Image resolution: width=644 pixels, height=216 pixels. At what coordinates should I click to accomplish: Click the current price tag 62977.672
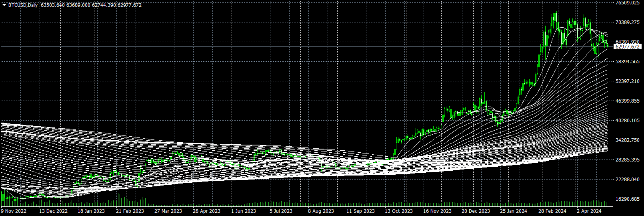coord(627,47)
